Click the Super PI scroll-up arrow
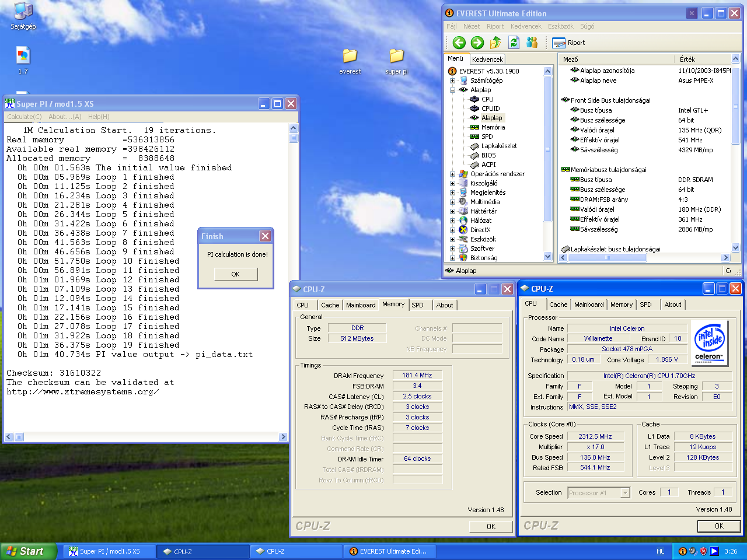This screenshot has height=560, width=747. [294, 128]
